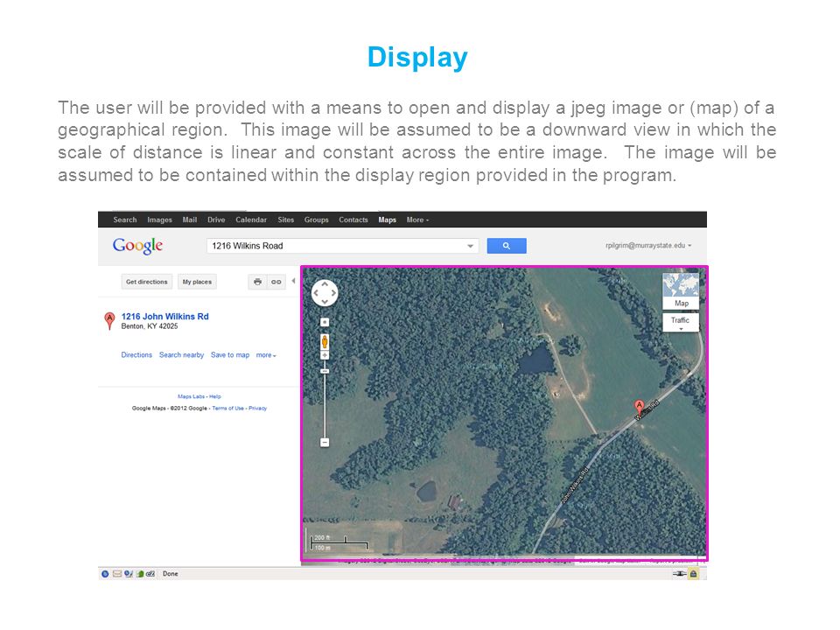Open the Privacy link

tap(257, 409)
